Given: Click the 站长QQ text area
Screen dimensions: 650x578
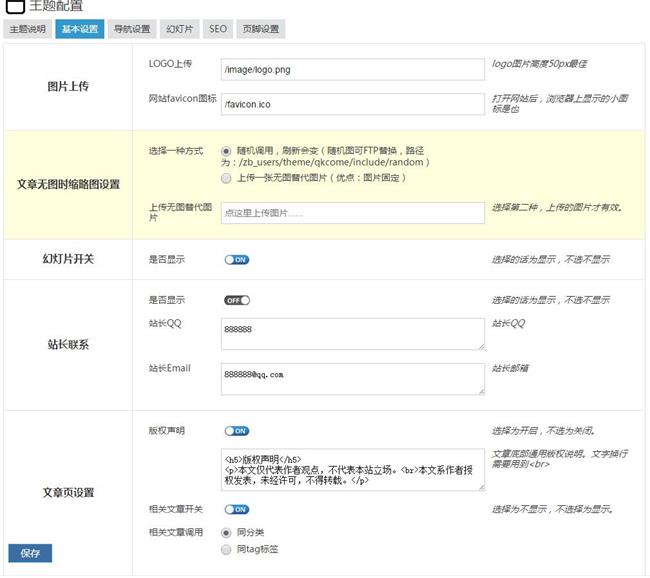Looking at the screenshot, I should [x=352, y=334].
